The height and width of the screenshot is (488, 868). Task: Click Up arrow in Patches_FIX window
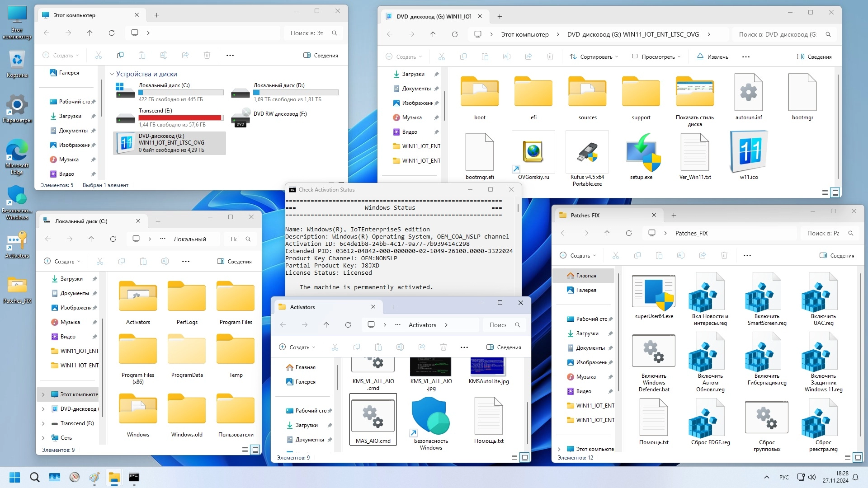point(607,233)
